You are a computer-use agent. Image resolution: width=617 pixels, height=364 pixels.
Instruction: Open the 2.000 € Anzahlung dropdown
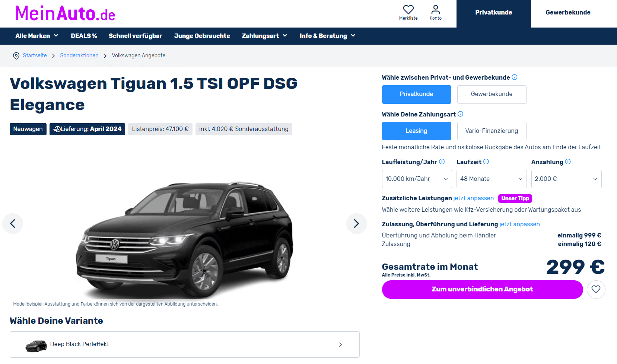566,179
